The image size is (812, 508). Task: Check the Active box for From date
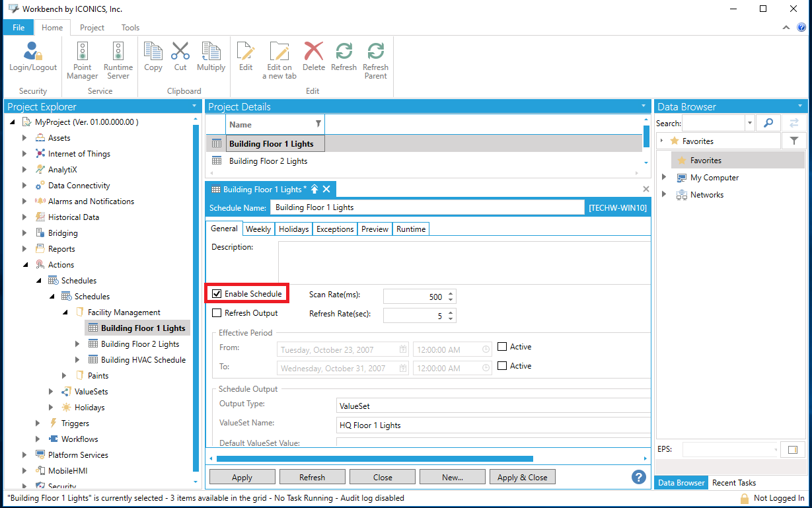tap(502, 347)
